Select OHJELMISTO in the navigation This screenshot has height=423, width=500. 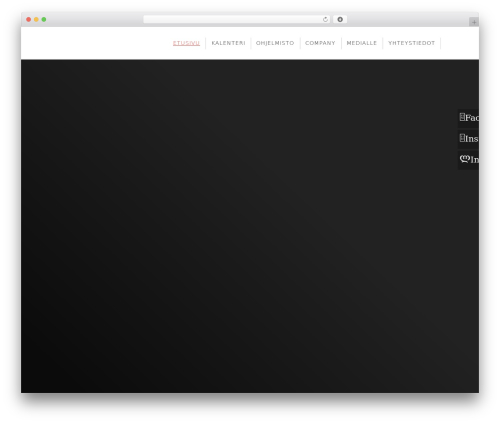tap(275, 43)
